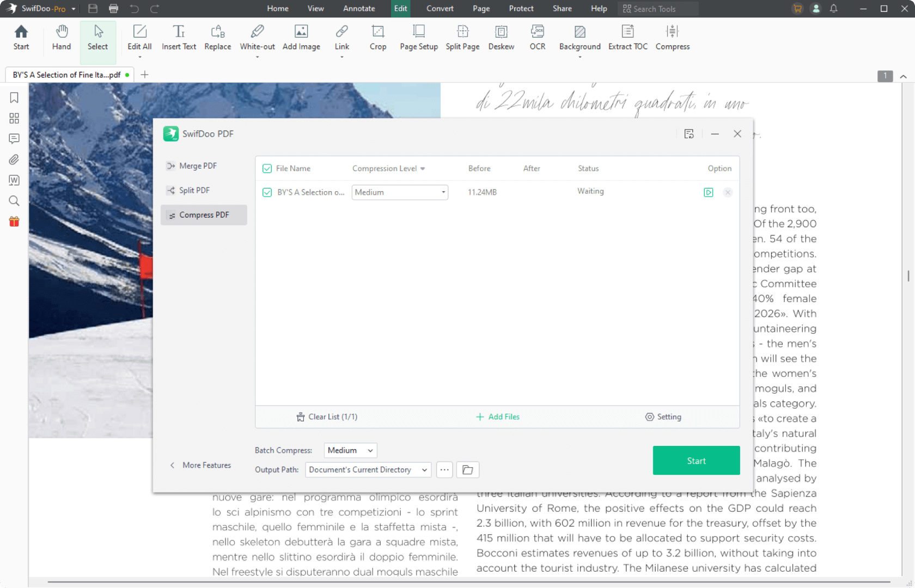Go back to More Features
915x588 pixels.
tap(200, 465)
